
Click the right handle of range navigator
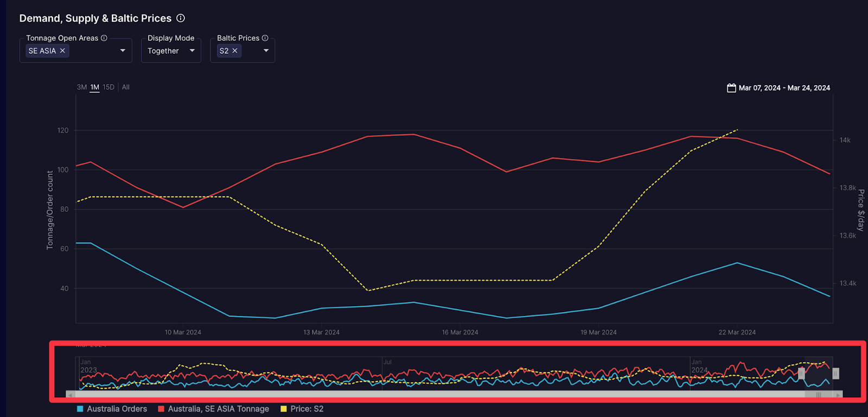point(835,374)
